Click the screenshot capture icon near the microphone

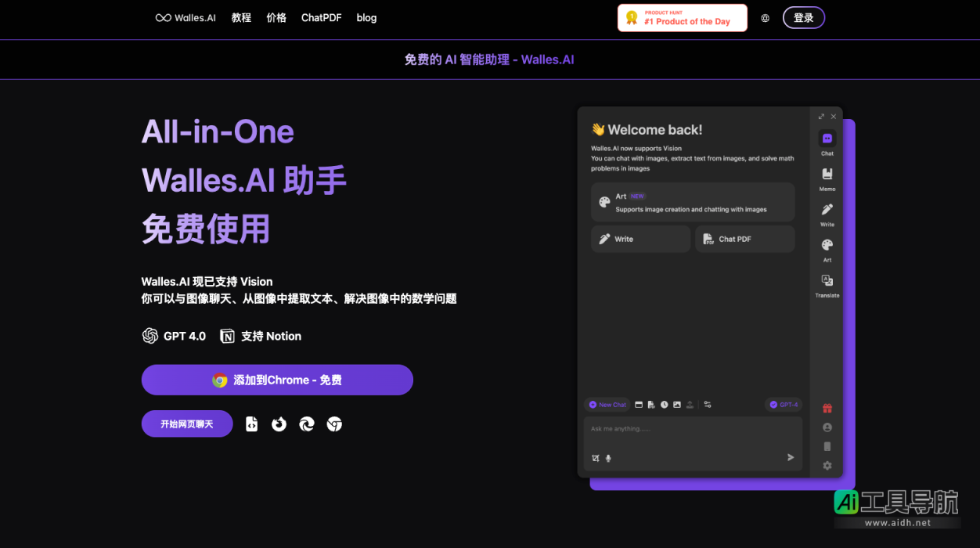point(596,458)
